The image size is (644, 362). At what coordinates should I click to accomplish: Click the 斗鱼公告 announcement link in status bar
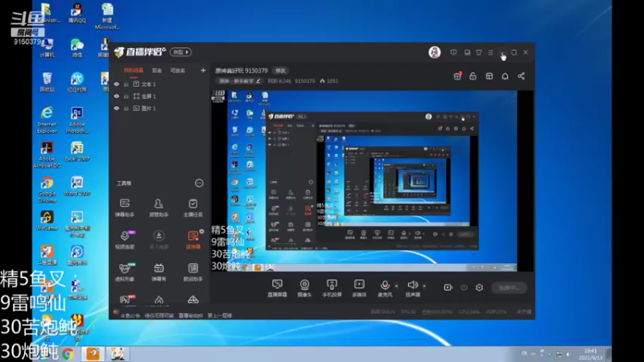(130, 315)
